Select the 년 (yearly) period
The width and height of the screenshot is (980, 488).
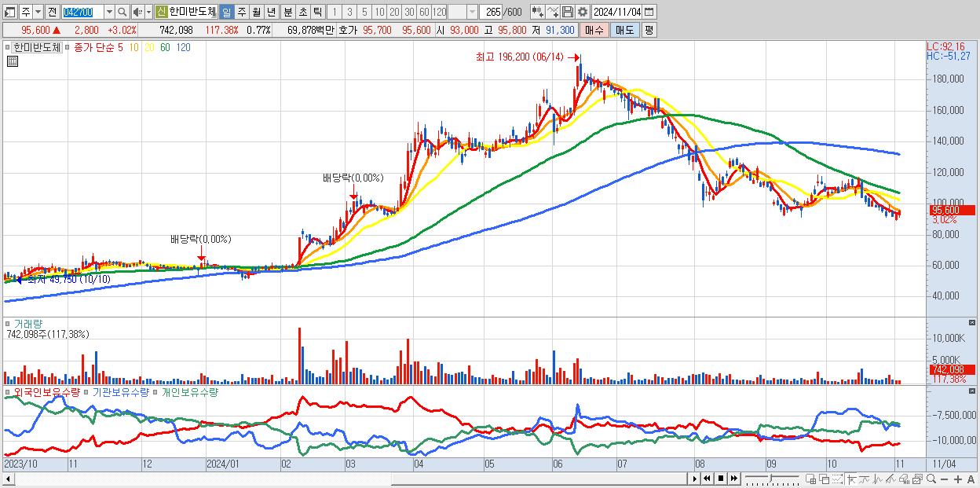pyautogui.click(x=271, y=12)
